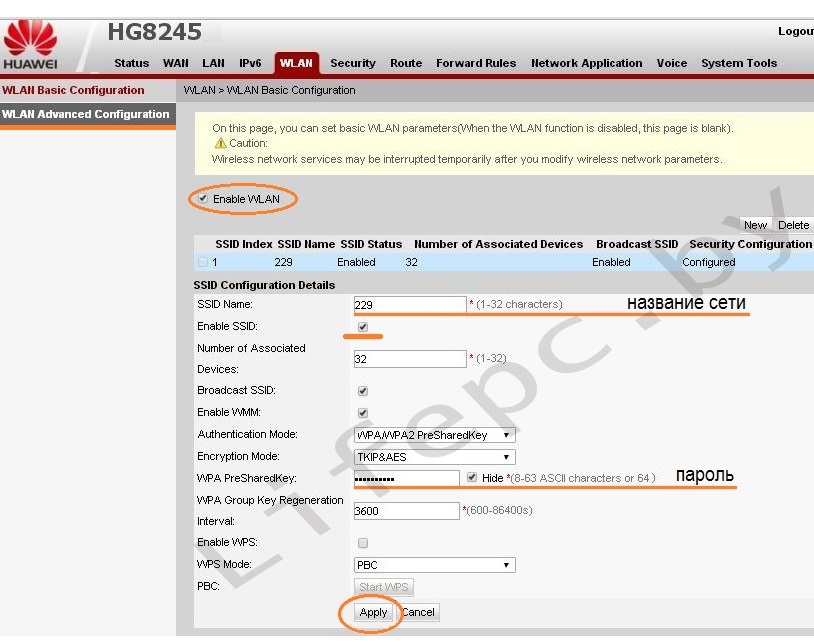Toggle the Broadcast SSID checkbox
814x643 pixels.
[363, 391]
